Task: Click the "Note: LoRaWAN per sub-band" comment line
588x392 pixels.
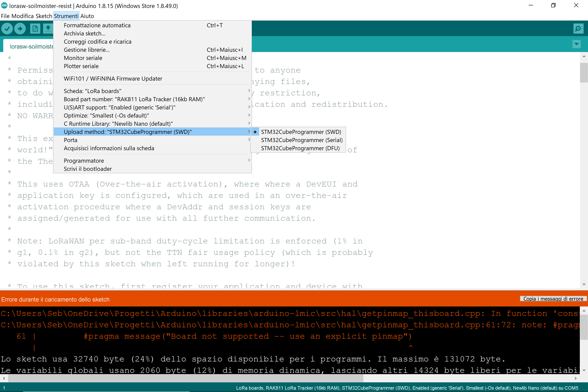Action: (185, 241)
